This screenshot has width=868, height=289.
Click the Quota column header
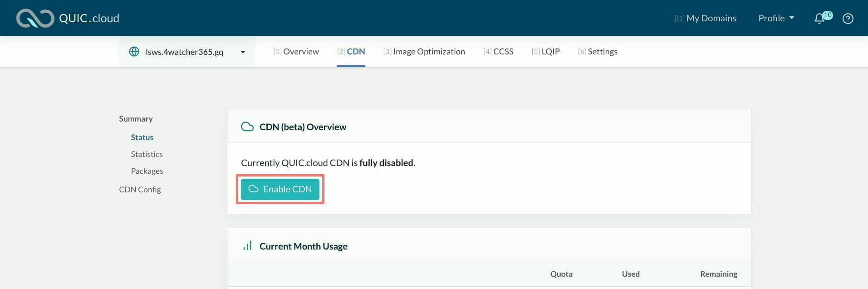point(561,274)
